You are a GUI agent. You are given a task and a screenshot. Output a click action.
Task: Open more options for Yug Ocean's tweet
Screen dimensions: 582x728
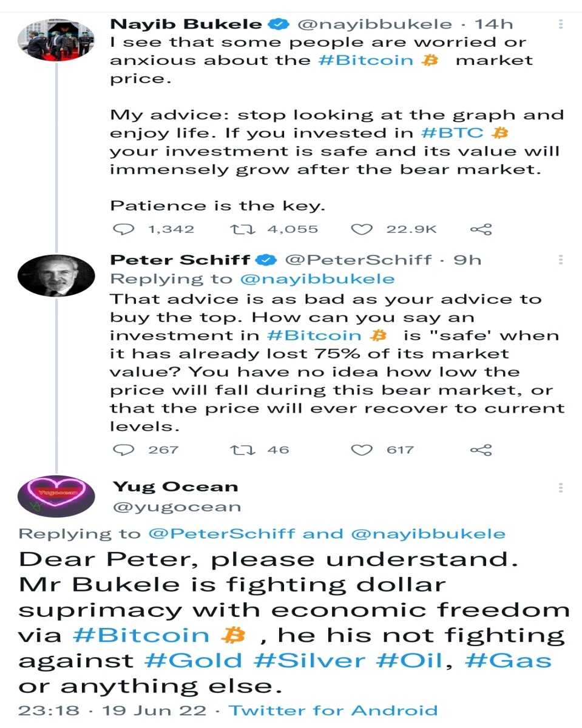[561, 487]
